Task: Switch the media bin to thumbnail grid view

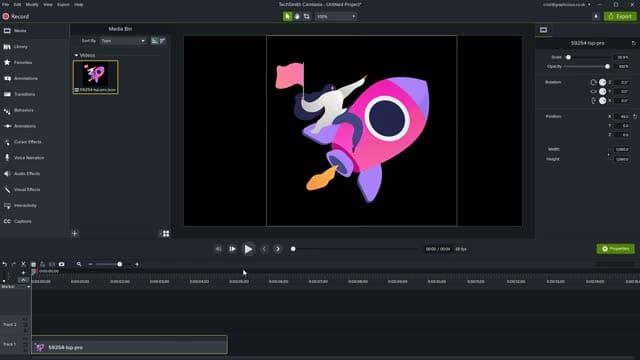Action: [x=166, y=233]
